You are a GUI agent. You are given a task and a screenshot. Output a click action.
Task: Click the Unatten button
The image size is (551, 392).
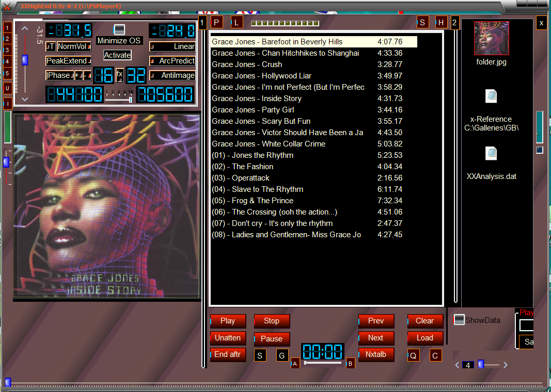tap(228, 338)
